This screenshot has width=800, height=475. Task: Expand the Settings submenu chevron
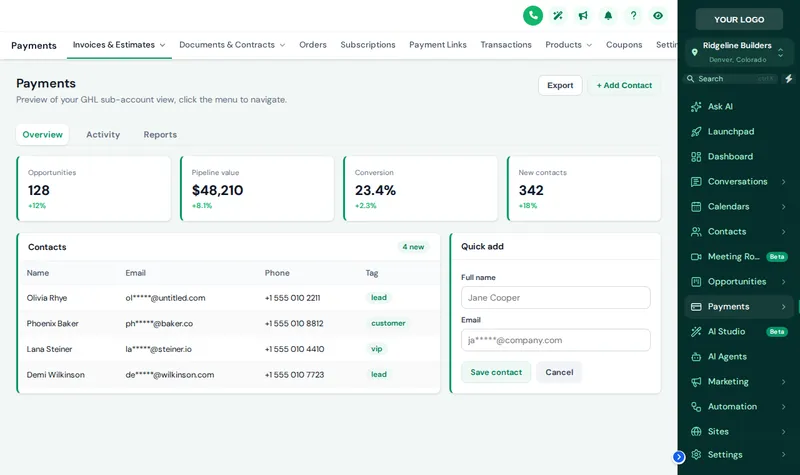coord(783,455)
